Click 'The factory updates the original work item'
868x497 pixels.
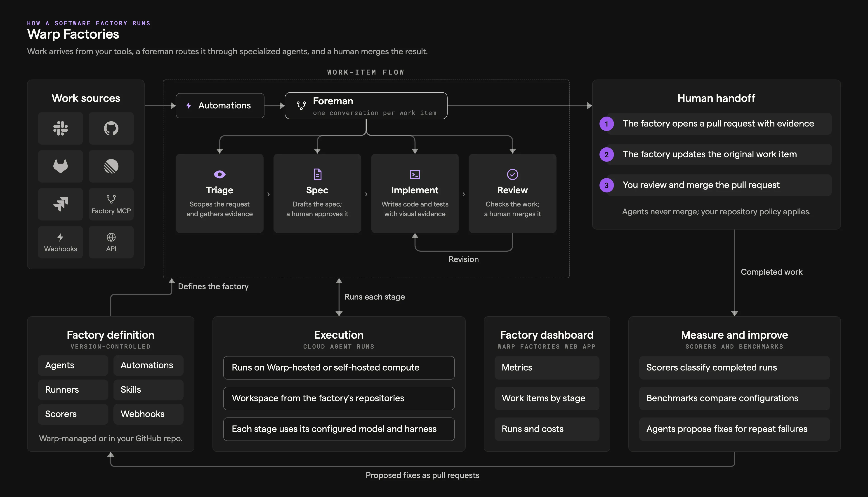(719, 155)
